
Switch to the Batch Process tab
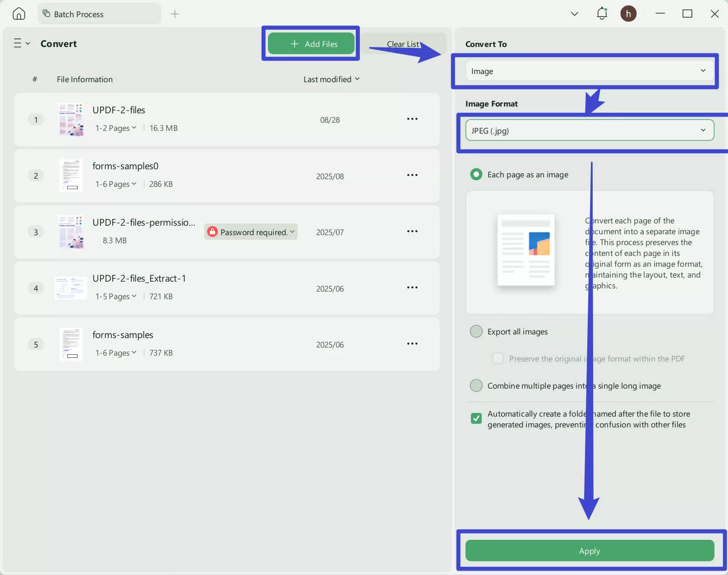tap(99, 14)
